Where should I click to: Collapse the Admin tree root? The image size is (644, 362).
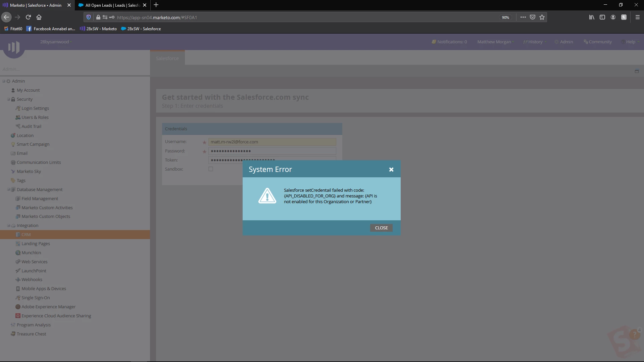pyautogui.click(x=4, y=81)
